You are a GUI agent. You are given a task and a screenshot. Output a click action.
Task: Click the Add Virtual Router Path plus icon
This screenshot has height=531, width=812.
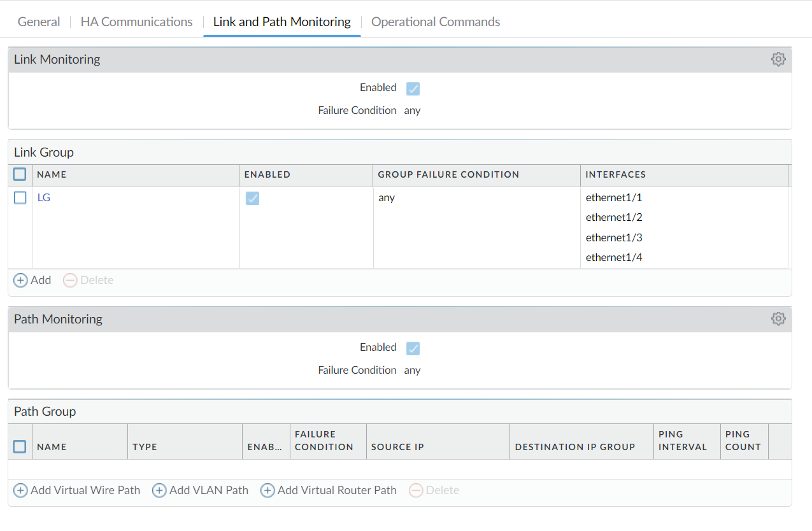(267, 490)
